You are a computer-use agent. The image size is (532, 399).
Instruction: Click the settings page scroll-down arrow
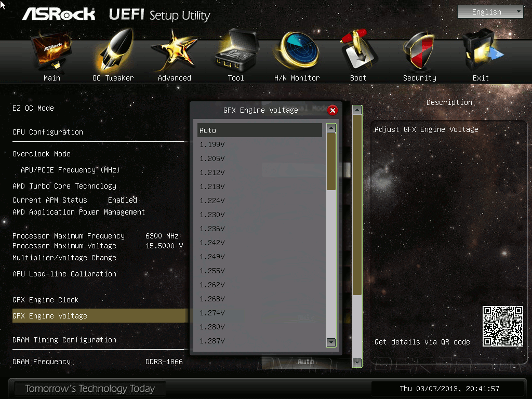pyautogui.click(x=357, y=362)
